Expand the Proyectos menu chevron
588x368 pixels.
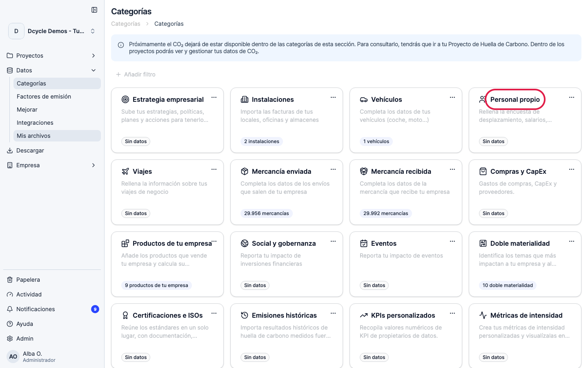click(94, 56)
